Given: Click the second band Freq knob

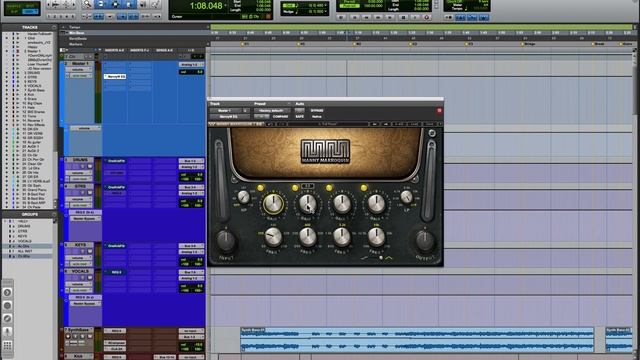Looking at the screenshot, I should [x=307, y=237].
